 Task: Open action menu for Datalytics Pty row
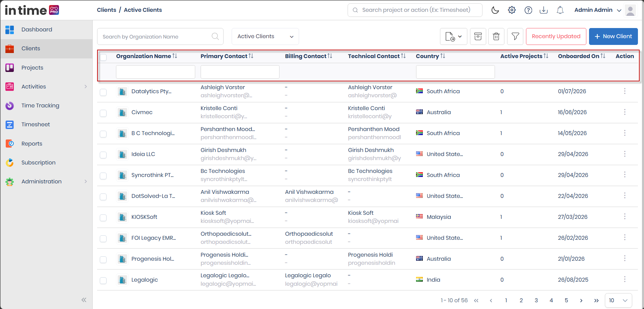(x=625, y=91)
